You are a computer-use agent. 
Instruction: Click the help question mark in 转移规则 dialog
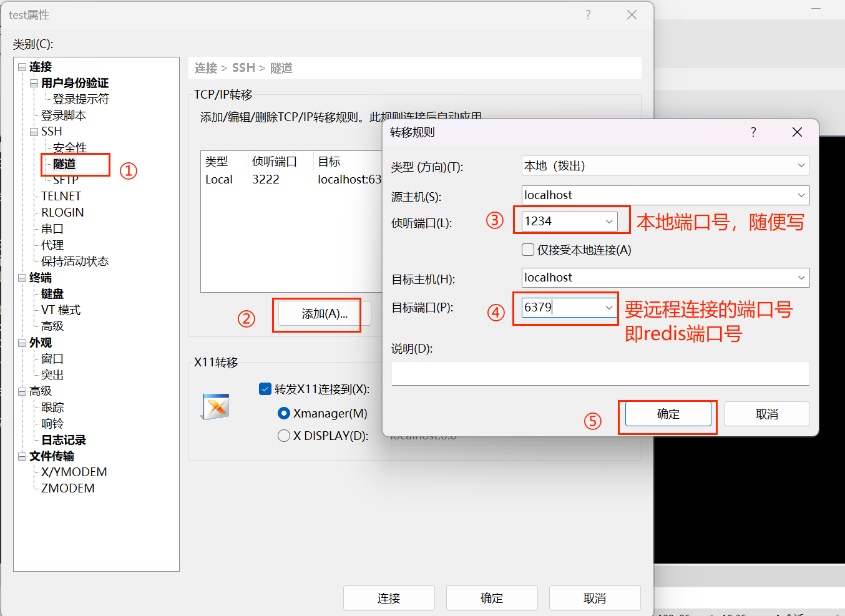tap(753, 132)
